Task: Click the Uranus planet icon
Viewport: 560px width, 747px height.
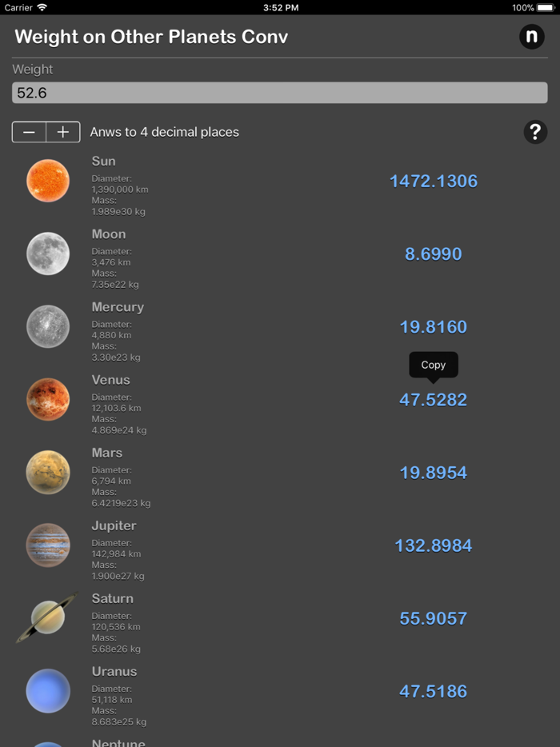Action: tap(48, 690)
